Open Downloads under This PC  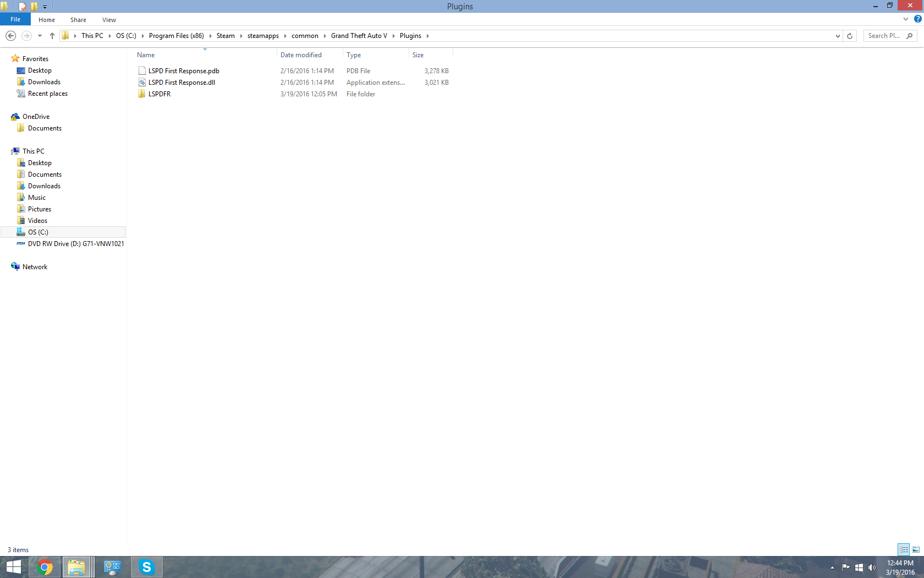tap(44, 186)
